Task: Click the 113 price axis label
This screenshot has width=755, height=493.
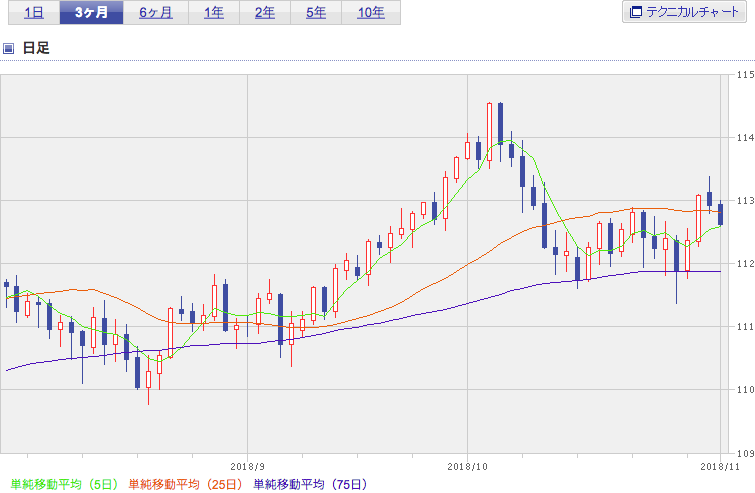Action: pyautogui.click(x=745, y=201)
